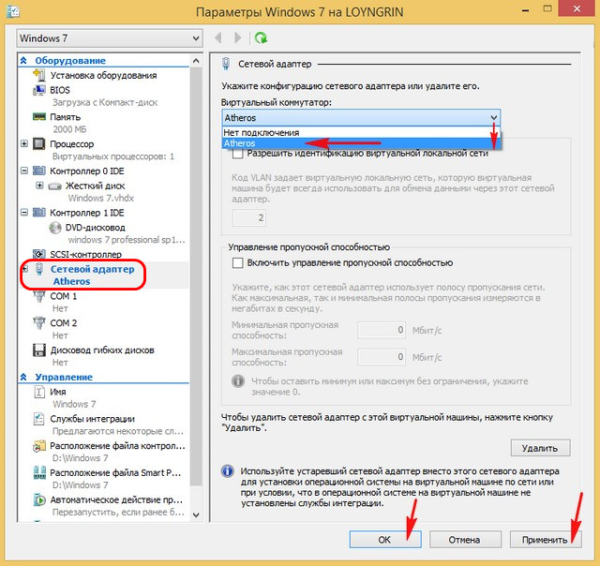Select the DVD-дисковод drive icon
This screenshot has height=566, width=600.
(x=56, y=226)
